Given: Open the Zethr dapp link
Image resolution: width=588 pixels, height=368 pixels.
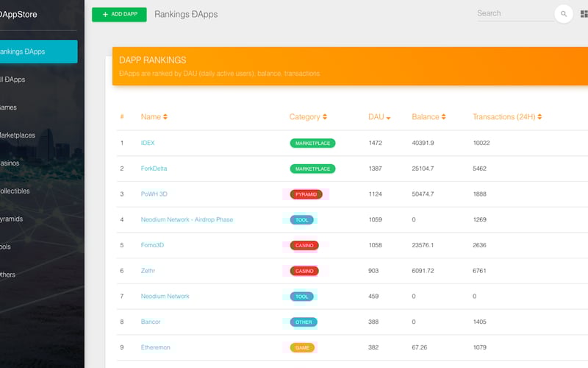Looking at the screenshot, I should [148, 270].
